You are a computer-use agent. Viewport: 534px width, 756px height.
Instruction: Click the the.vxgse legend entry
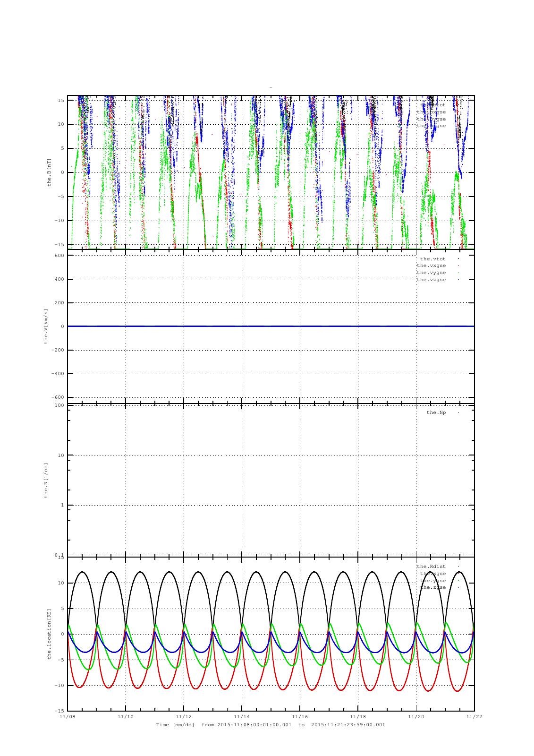(x=431, y=266)
